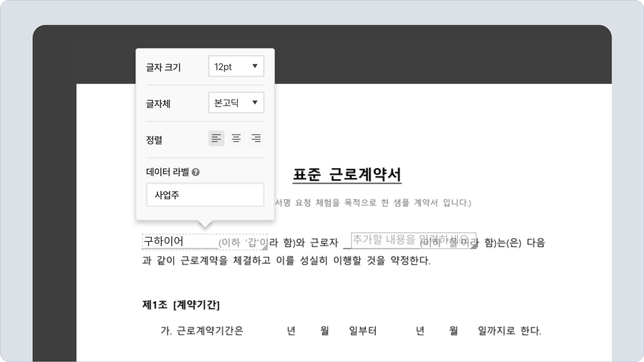The width and height of the screenshot is (644, 362).
Task: Click the 제1조 [계약기간] heading
Action: (x=181, y=305)
